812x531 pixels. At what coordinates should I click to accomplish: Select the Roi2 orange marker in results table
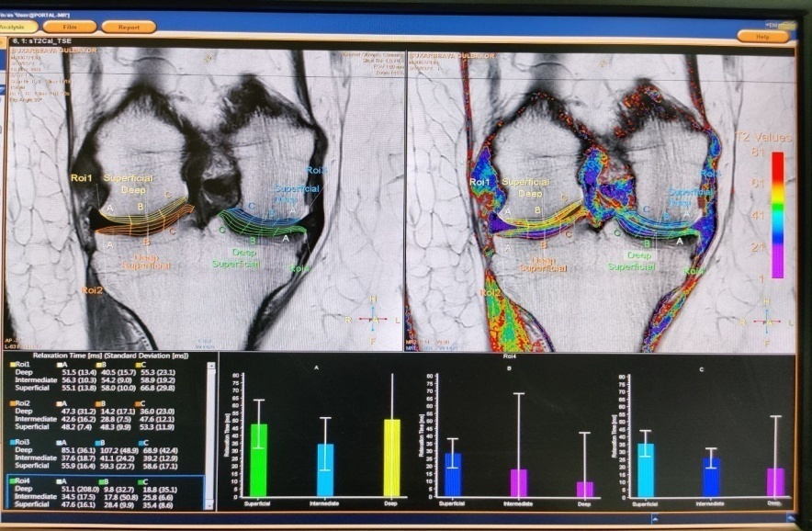[x=12, y=403]
